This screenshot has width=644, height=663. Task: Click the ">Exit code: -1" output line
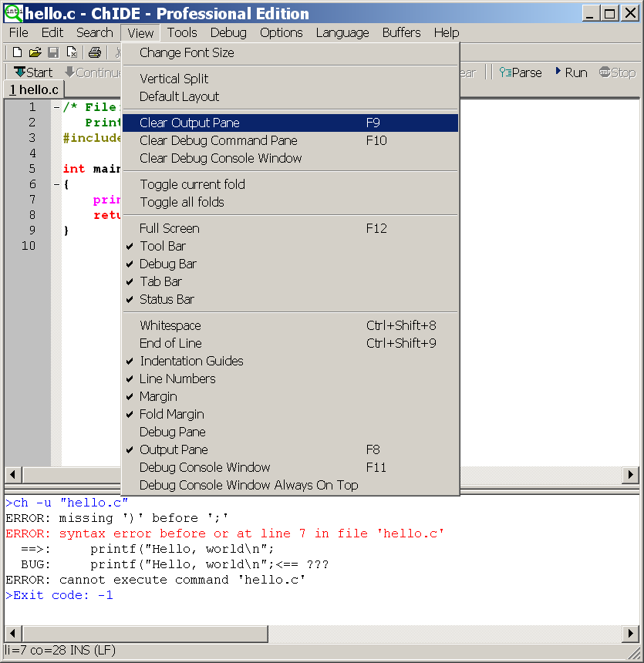[x=59, y=595]
